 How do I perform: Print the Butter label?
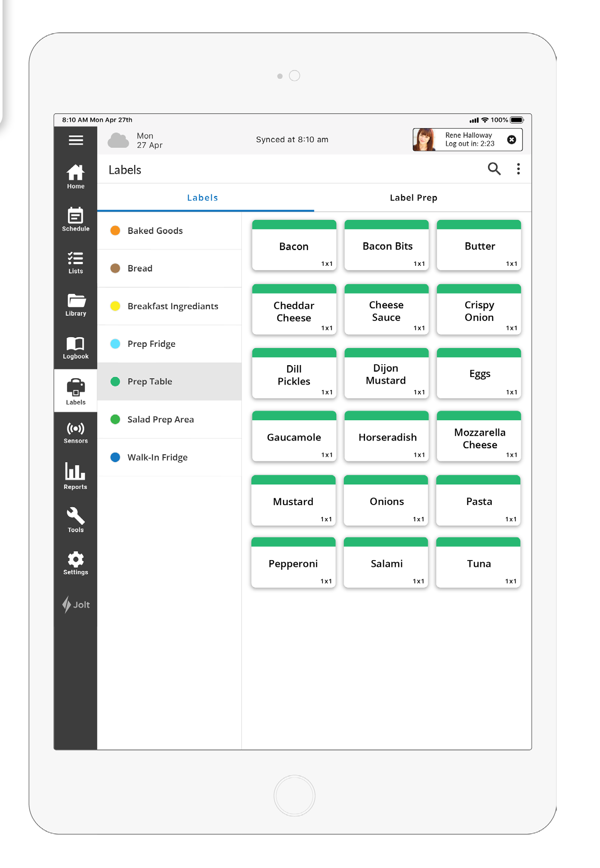479,245
